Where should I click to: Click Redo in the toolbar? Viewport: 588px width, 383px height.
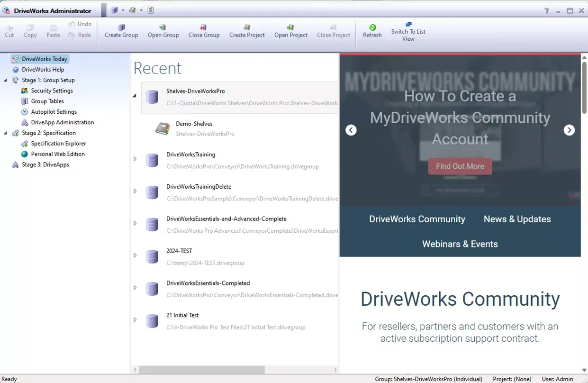[x=80, y=35]
